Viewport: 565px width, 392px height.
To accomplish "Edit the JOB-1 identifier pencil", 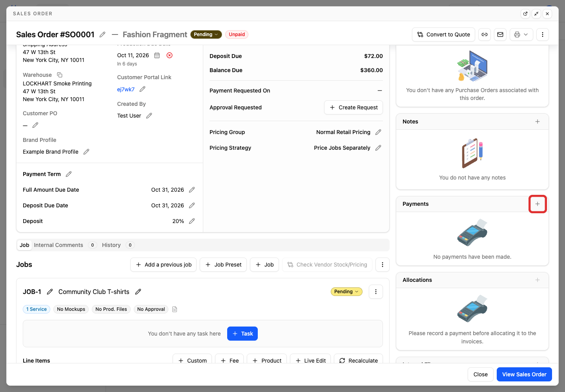I will (x=50, y=292).
